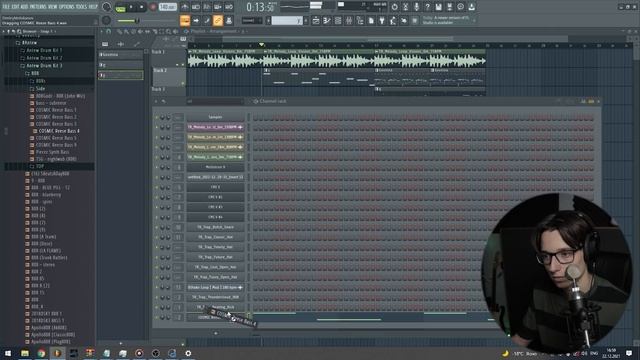This screenshot has width=640, height=360.
Task: Click the Play button in transport
Action: coord(131,7)
